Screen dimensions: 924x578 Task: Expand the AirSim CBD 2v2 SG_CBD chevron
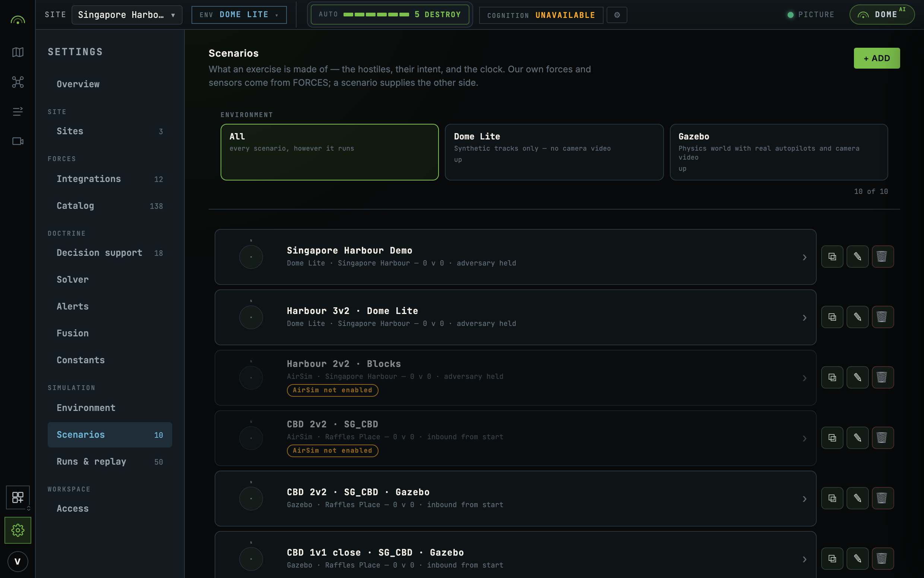tap(804, 439)
